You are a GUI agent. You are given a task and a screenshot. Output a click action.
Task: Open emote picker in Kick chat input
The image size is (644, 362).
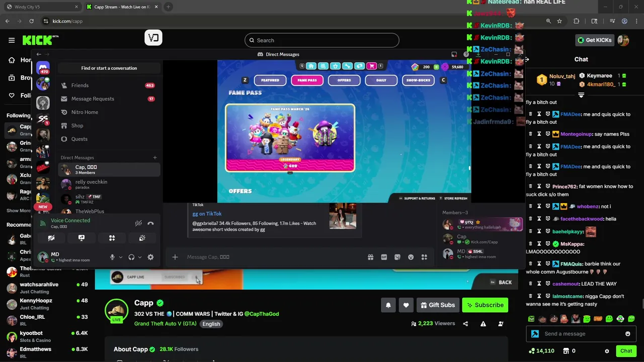(628, 334)
